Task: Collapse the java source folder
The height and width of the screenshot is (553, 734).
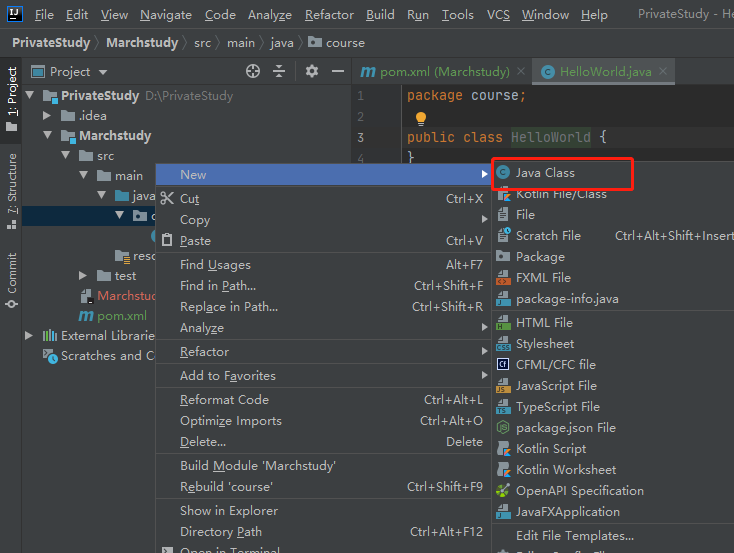Action: pos(102,195)
